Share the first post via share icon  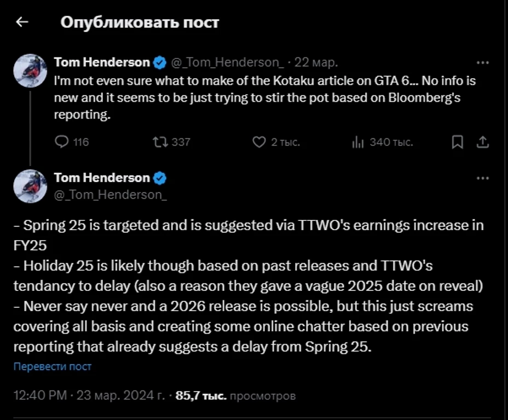482,142
